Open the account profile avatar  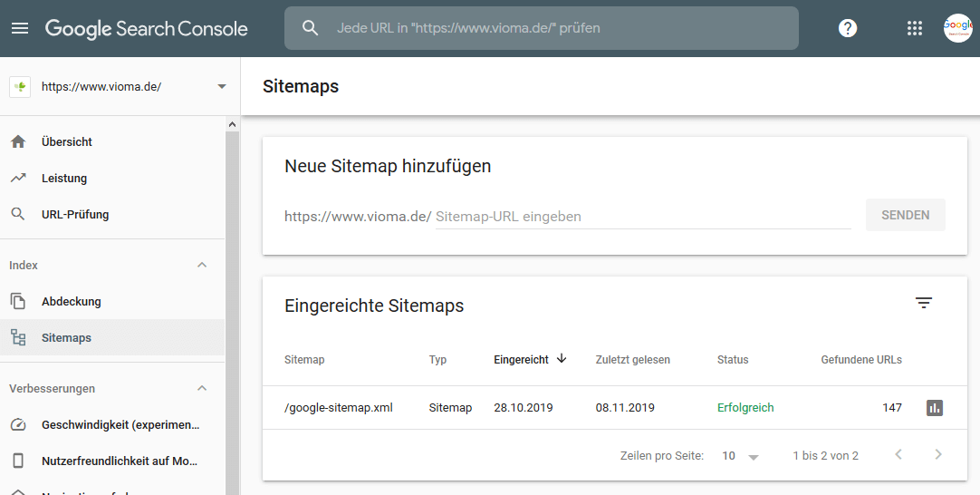pyautogui.click(x=957, y=28)
